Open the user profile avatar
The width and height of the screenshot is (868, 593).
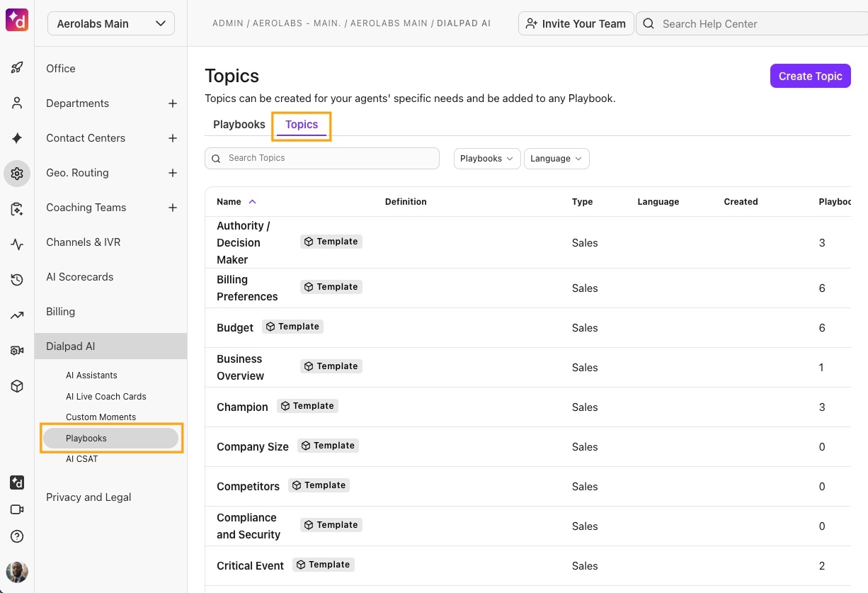[17, 572]
